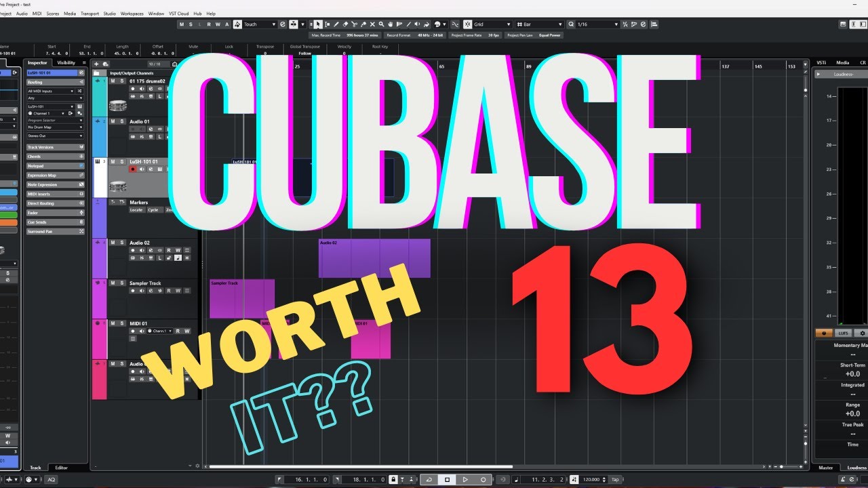Click the Locate button on Markers track
This screenshot has width=868, height=488.
click(x=136, y=209)
